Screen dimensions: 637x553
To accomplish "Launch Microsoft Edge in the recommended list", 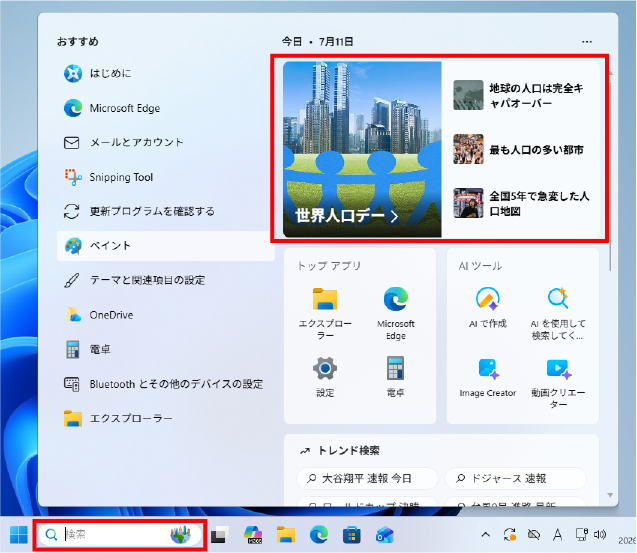I will [166, 108].
